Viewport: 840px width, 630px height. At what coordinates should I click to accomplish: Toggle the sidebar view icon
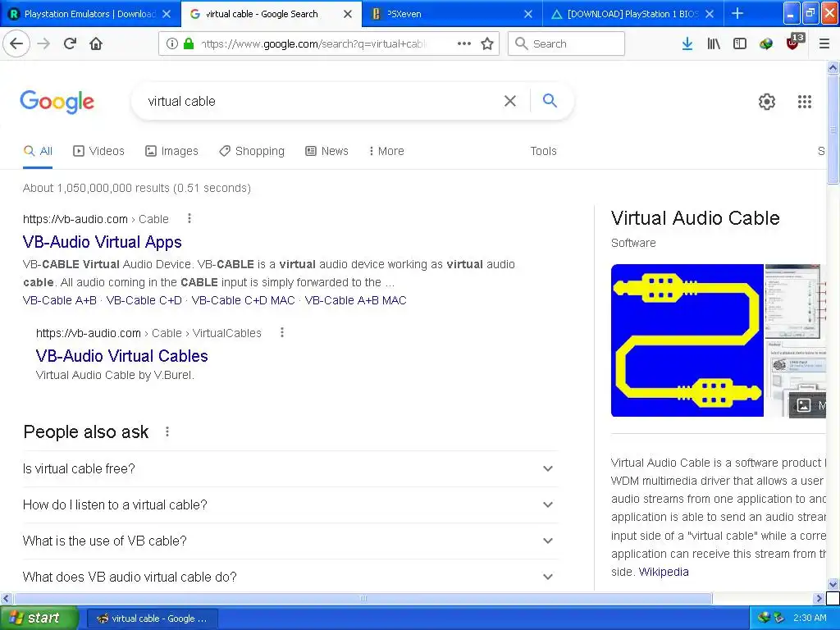pos(740,43)
